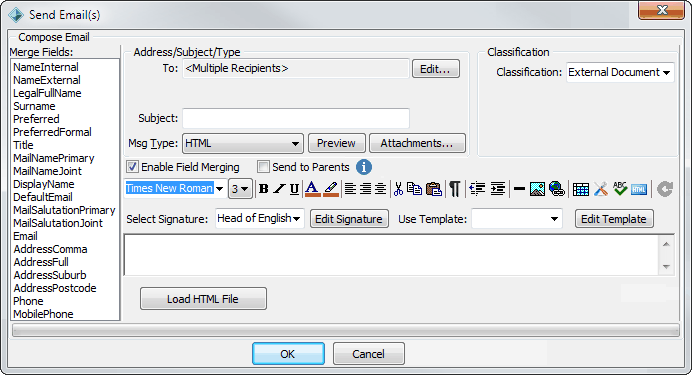Toggle underline formatting
Image resolution: width=692 pixels, height=375 pixels.
(294, 189)
